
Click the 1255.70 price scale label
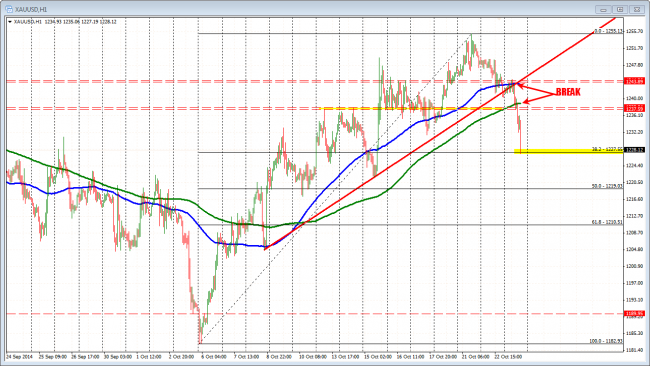click(x=635, y=31)
